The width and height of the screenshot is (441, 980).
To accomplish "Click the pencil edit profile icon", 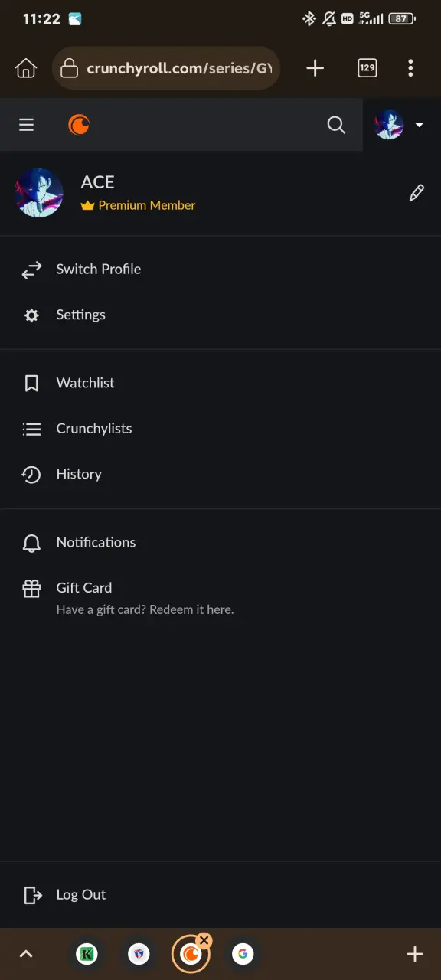I will click(416, 193).
